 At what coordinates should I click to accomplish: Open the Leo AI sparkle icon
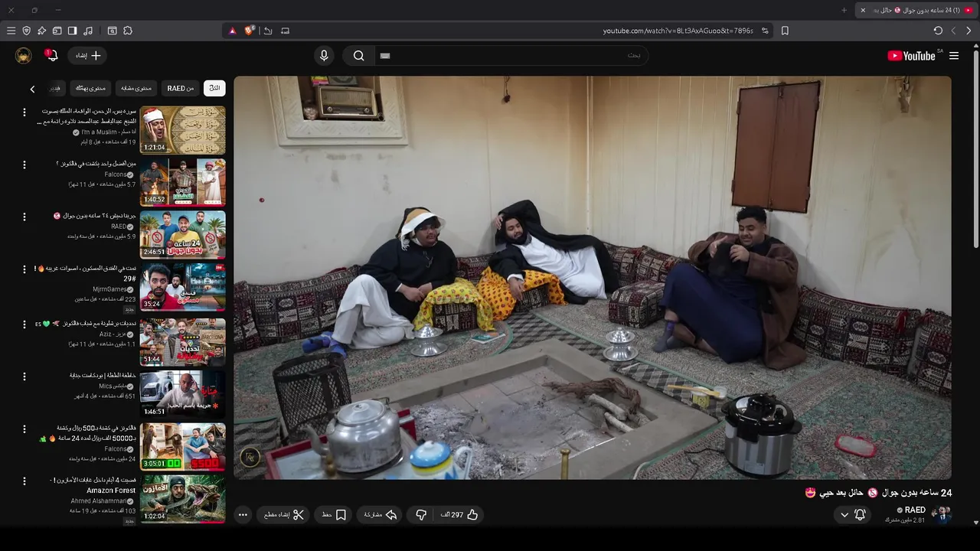[x=42, y=31]
